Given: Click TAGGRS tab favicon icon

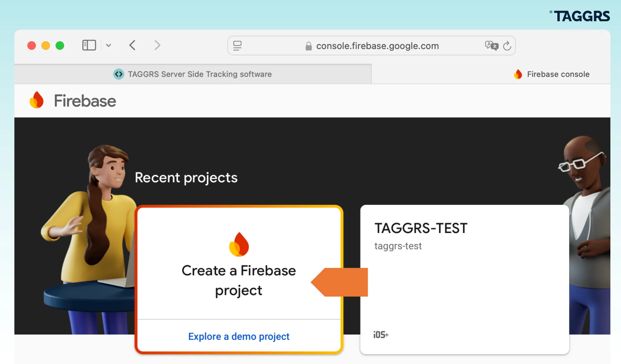Looking at the screenshot, I should pyautogui.click(x=119, y=74).
